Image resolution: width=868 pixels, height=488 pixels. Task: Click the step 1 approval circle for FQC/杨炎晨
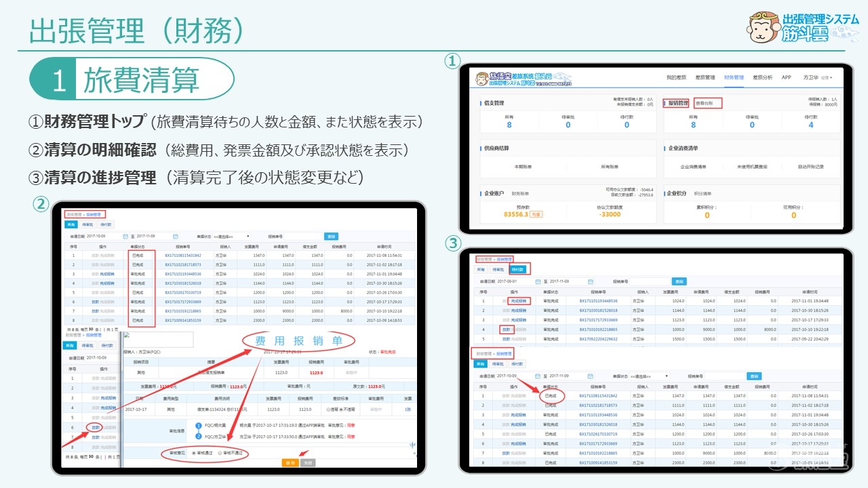(x=198, y=426)
